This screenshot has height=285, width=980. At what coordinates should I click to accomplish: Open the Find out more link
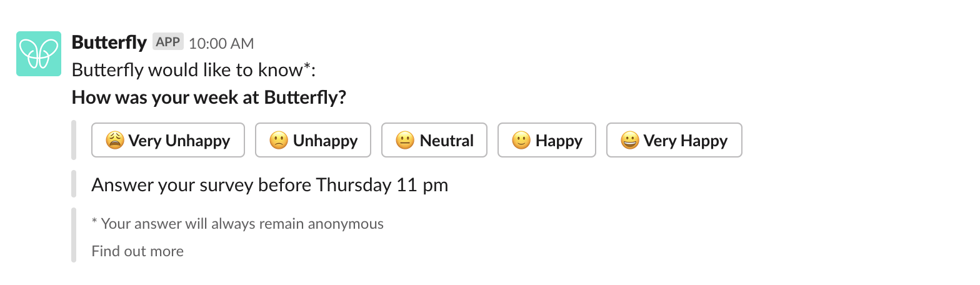137,251
